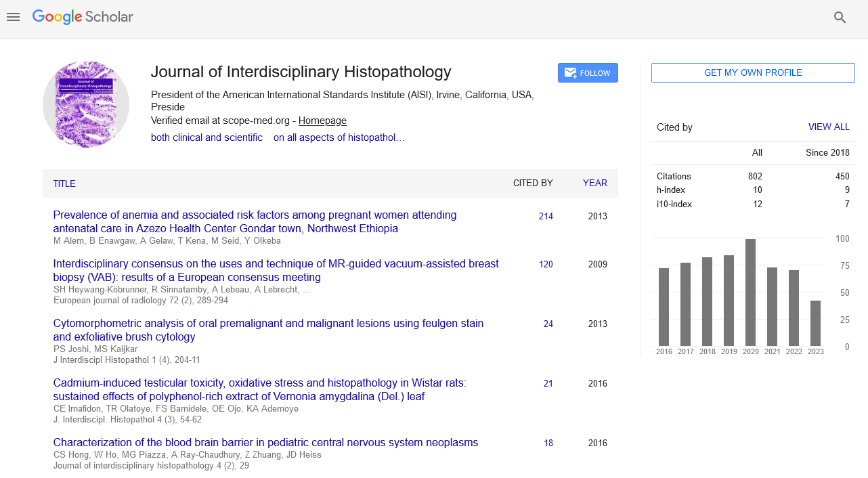Open the Homepage link
The height and width of the screenshot is (478, 868).
click(x=322, y=121)
